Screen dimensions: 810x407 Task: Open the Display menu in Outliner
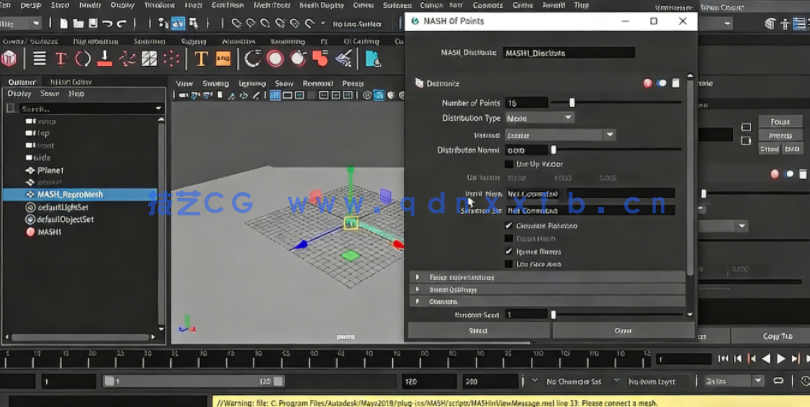tap(19, 94)
